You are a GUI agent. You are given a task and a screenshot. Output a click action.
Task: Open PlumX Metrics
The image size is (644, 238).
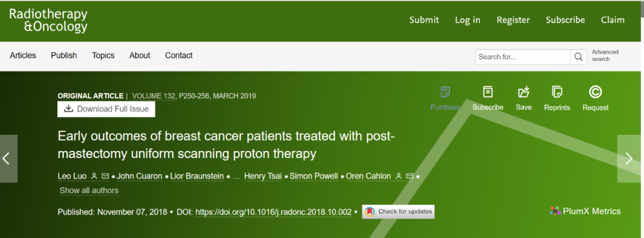586,211
